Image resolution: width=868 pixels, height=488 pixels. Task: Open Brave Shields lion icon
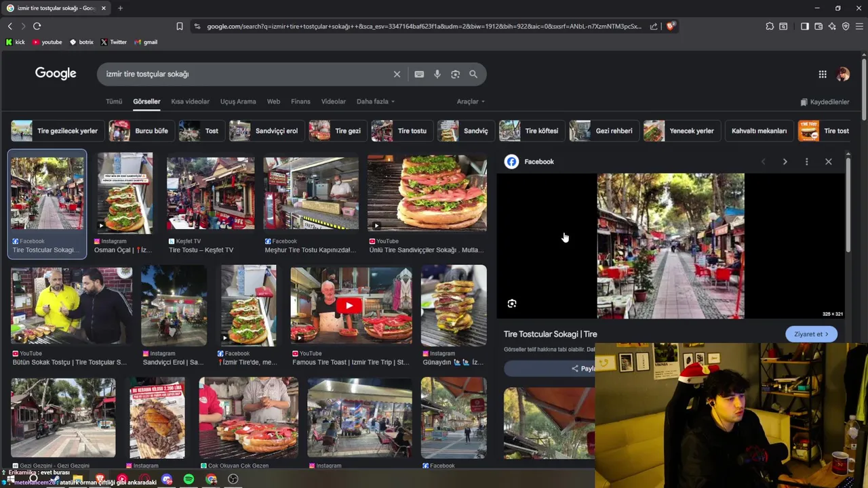tap(671, 26)
